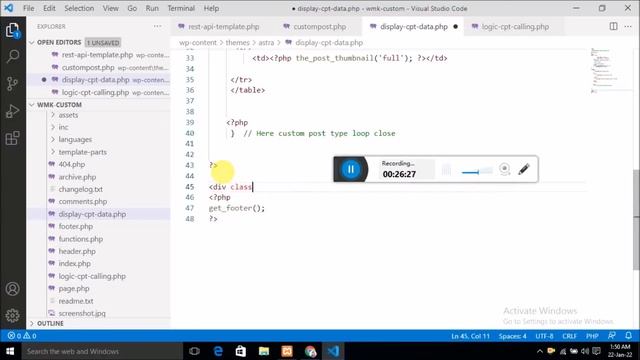Open 404.php in the file tree

point(71,164)
